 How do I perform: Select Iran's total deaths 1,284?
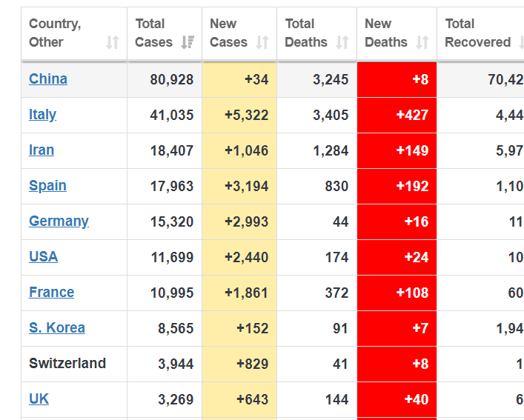tap(331, 151)
